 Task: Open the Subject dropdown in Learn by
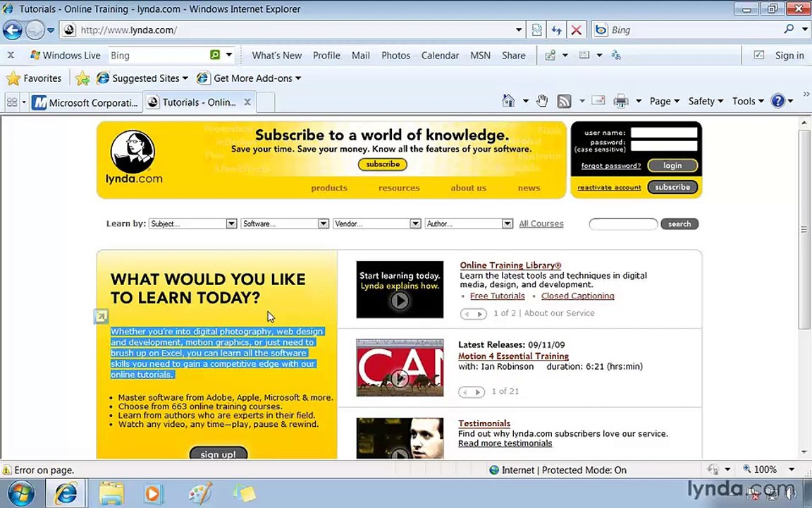(x=192, y=224)
